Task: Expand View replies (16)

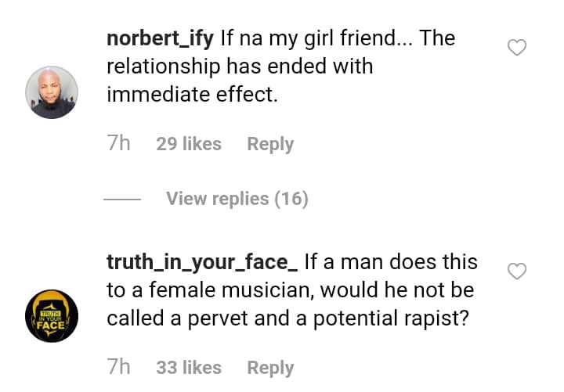Action: (x=237, y=199)
